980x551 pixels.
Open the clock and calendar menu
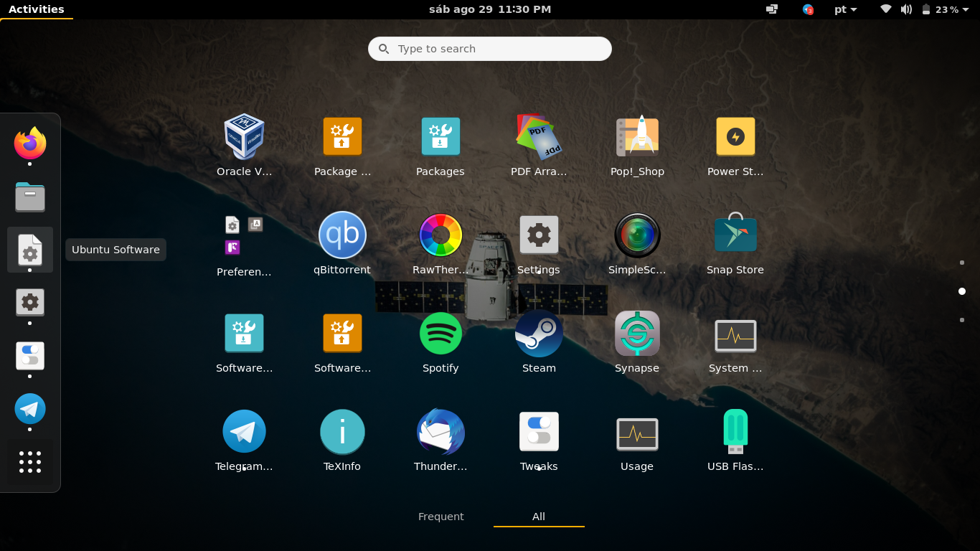point(490,9)
